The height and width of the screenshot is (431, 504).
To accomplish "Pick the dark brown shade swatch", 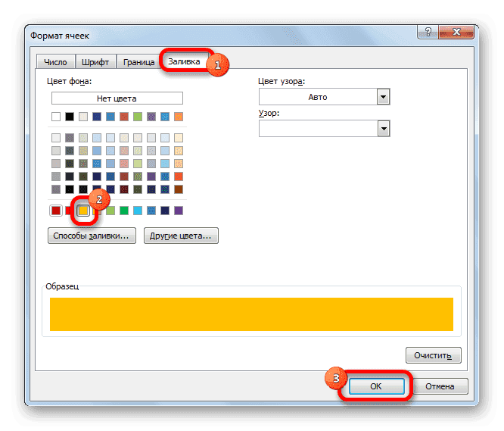I will click(179, 189).
